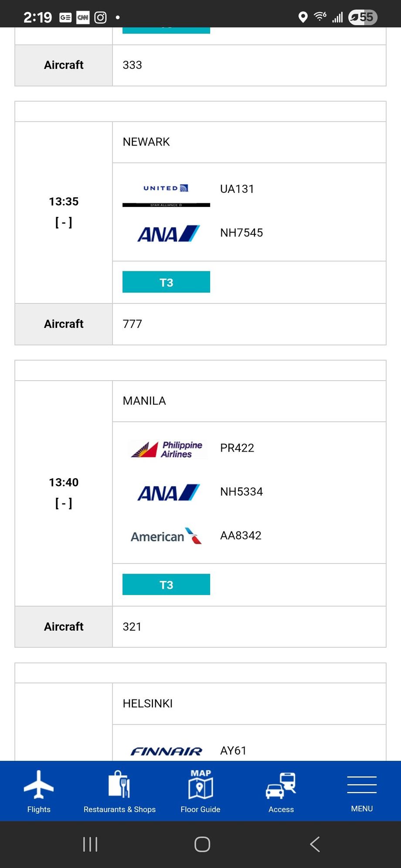Open the recent apps navigation button
The width and height of the screenshot is (401, 868).
pos(90,844)
